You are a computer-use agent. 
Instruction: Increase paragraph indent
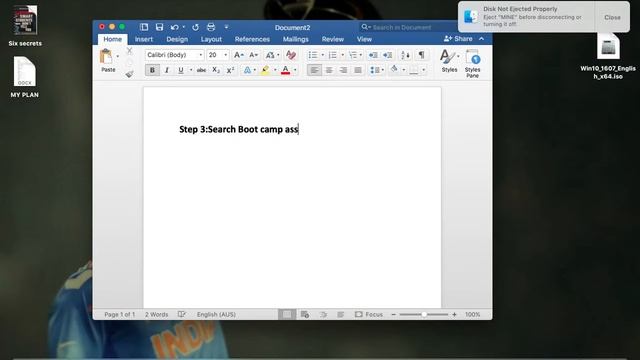pos(387,55)
